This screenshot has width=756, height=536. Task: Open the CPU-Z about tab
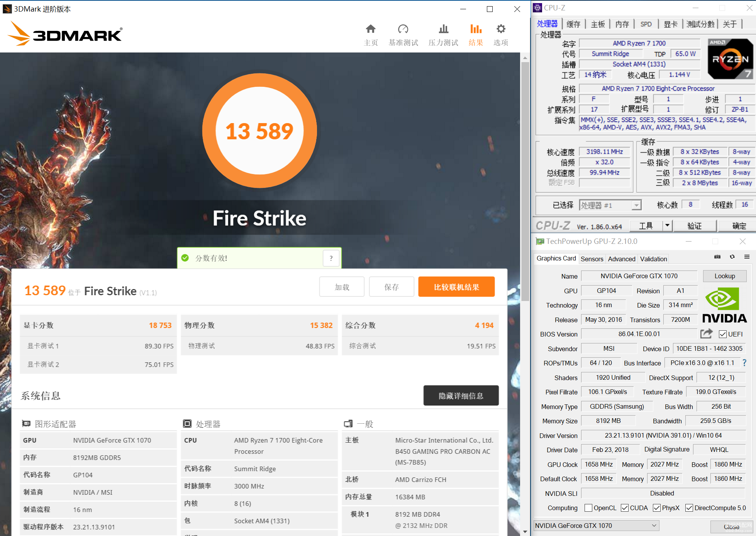(730, 24)
